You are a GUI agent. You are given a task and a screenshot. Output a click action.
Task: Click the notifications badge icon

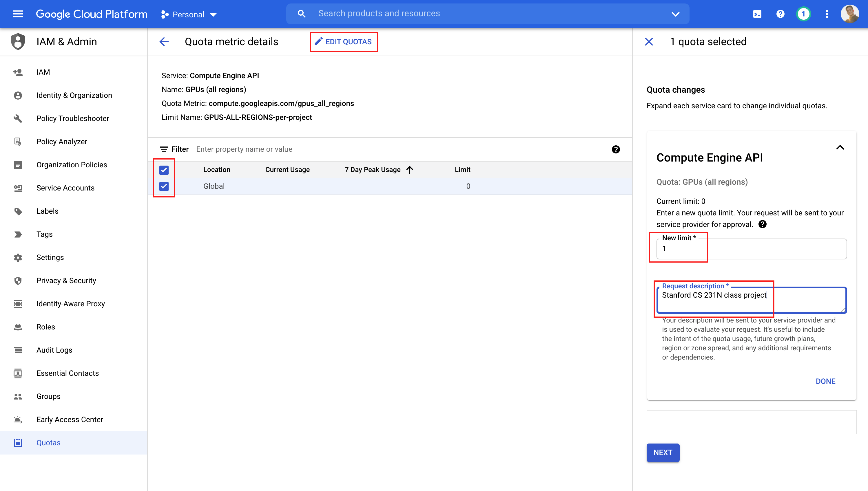point(803,14)
